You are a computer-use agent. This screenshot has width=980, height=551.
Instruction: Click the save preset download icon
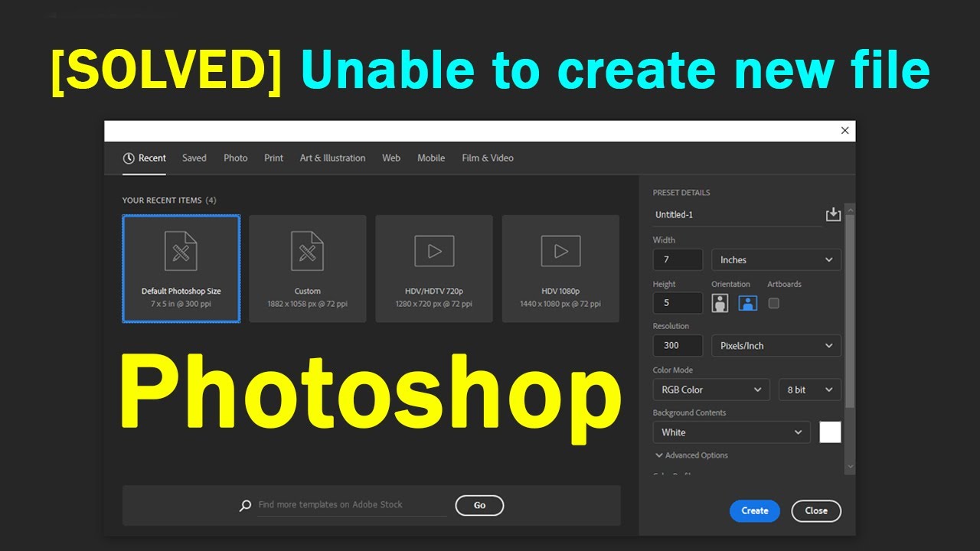833,214
